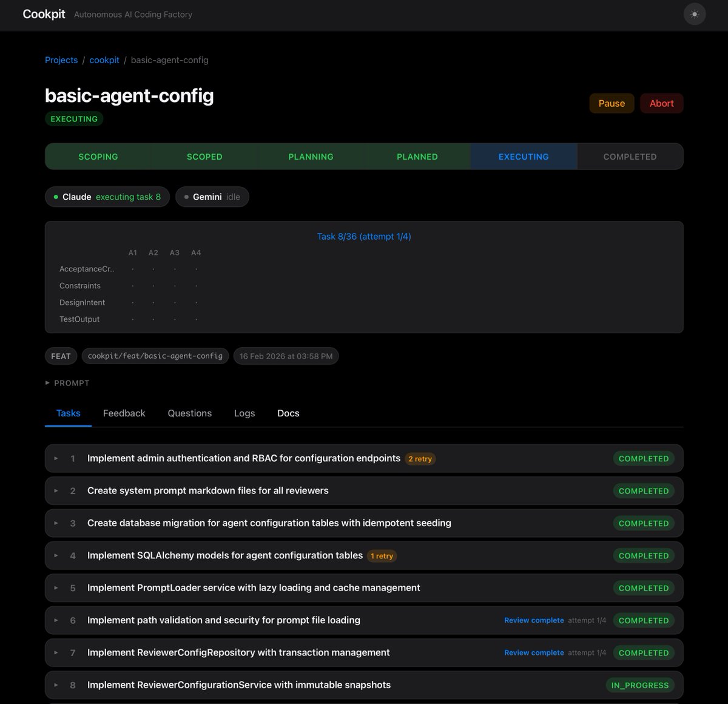Toggle light/dark theme sun icon

point(695,14)
